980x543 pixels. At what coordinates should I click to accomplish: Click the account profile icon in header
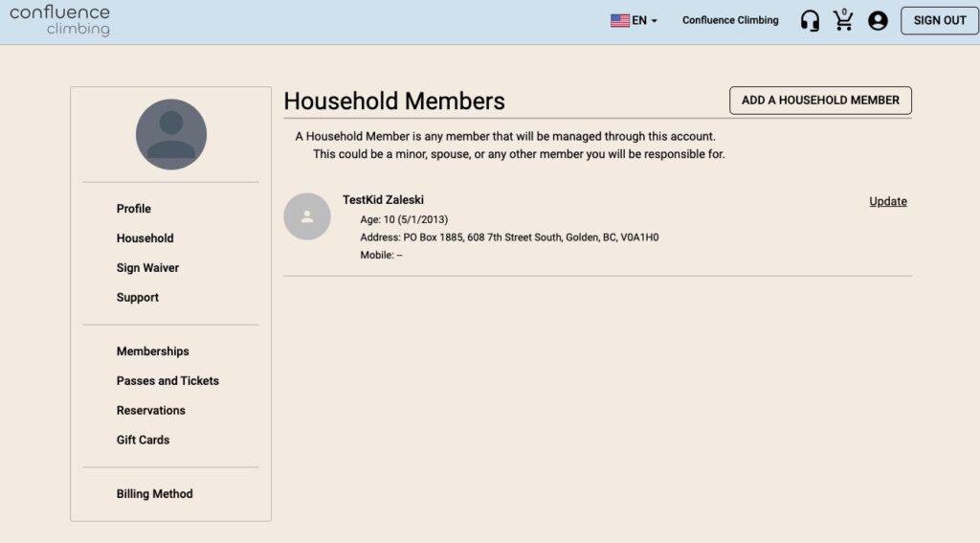tap(878, 21)
